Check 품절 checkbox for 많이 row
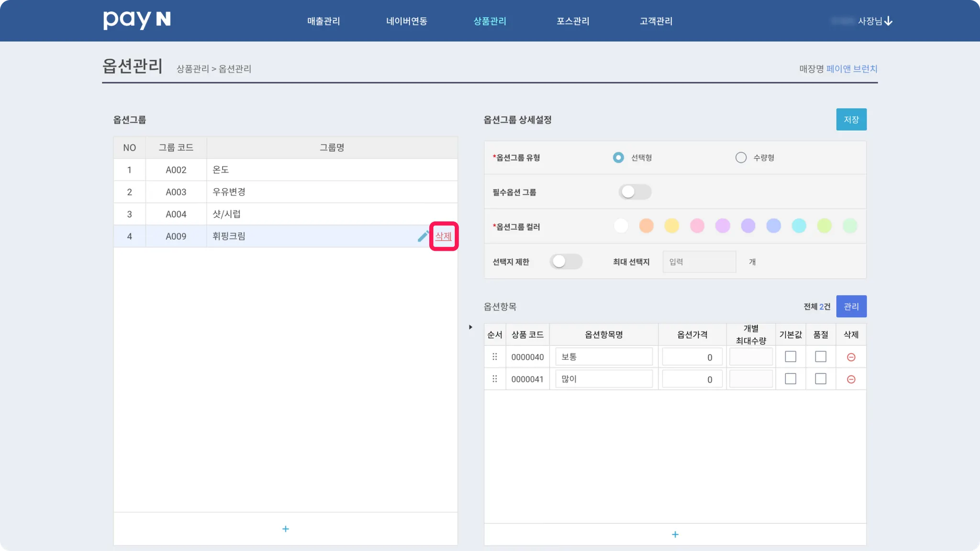The height and width of the screenshot is (551, 980). pyautogui.click(x=821, y=379)
